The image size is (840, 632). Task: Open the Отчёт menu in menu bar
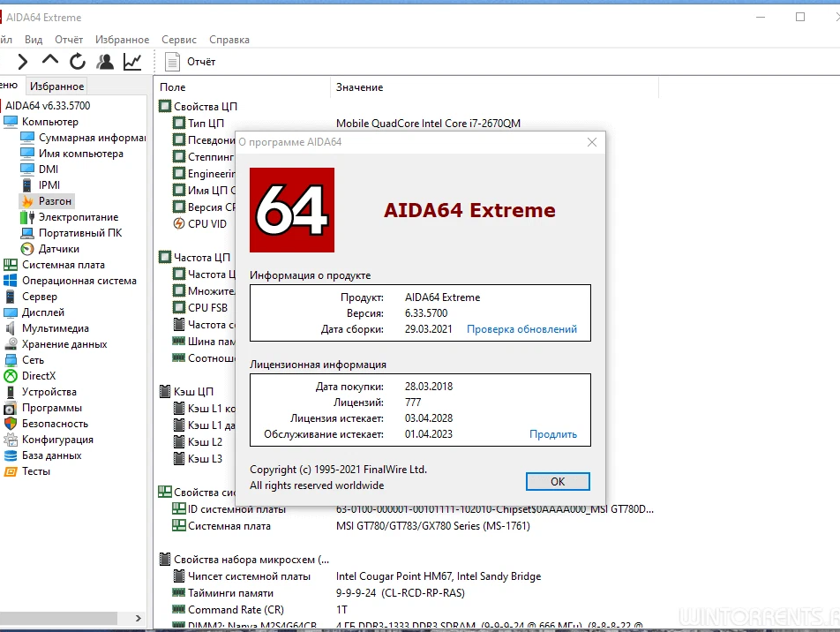tap(69, 40)
